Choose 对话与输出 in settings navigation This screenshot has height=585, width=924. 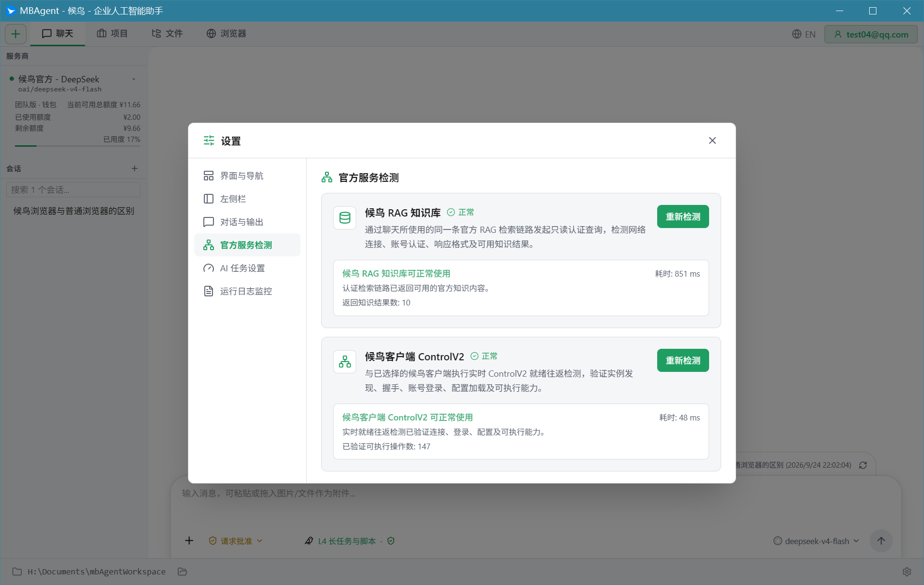[247, 222]
